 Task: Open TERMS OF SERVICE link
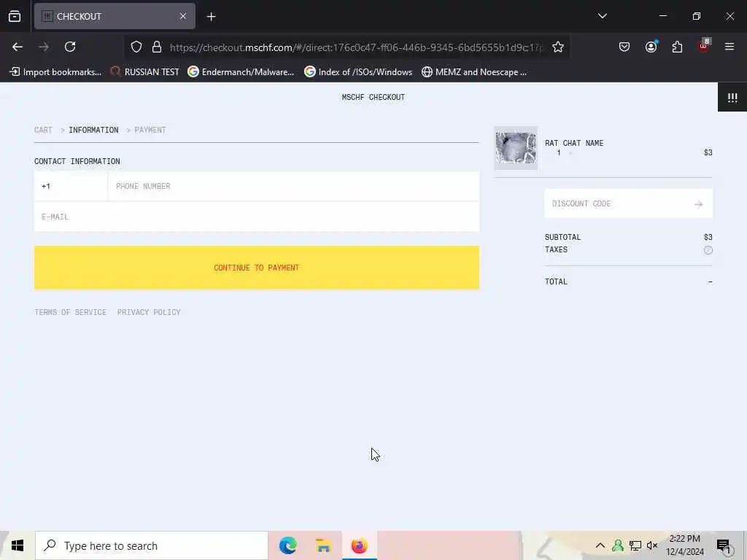(x=71, y=312)
